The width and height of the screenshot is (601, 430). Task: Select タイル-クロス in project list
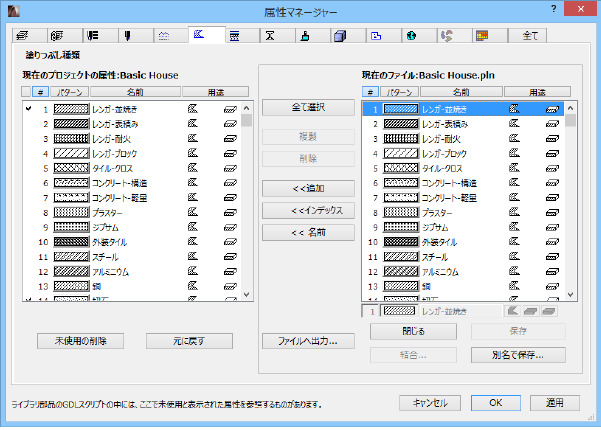(132, 168)
